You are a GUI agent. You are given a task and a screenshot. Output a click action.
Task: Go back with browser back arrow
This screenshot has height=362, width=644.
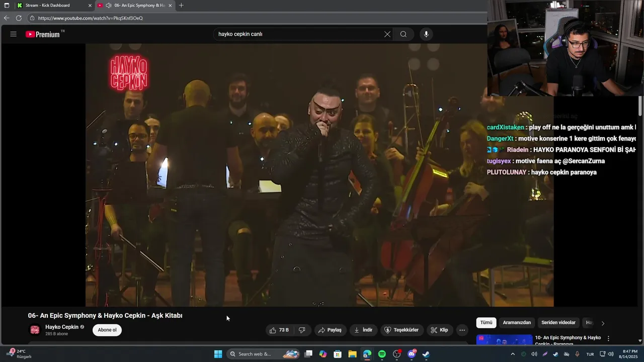click(7, 18)
